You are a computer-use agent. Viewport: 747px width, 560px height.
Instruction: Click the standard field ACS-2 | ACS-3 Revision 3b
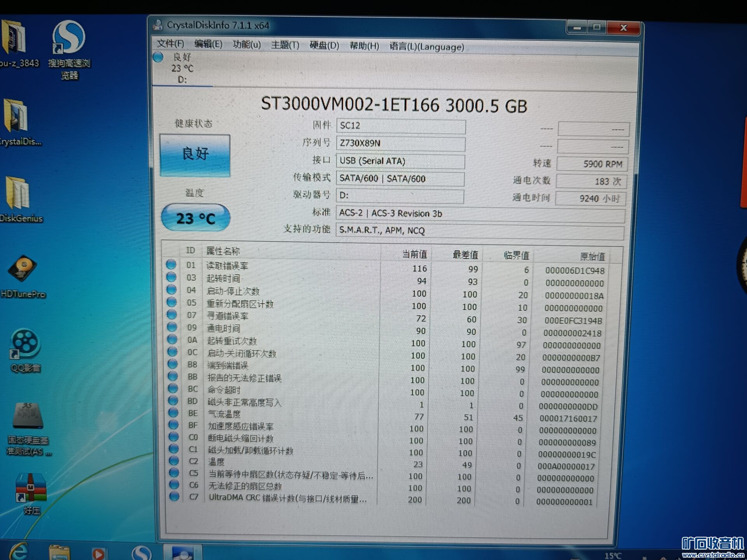480,214
